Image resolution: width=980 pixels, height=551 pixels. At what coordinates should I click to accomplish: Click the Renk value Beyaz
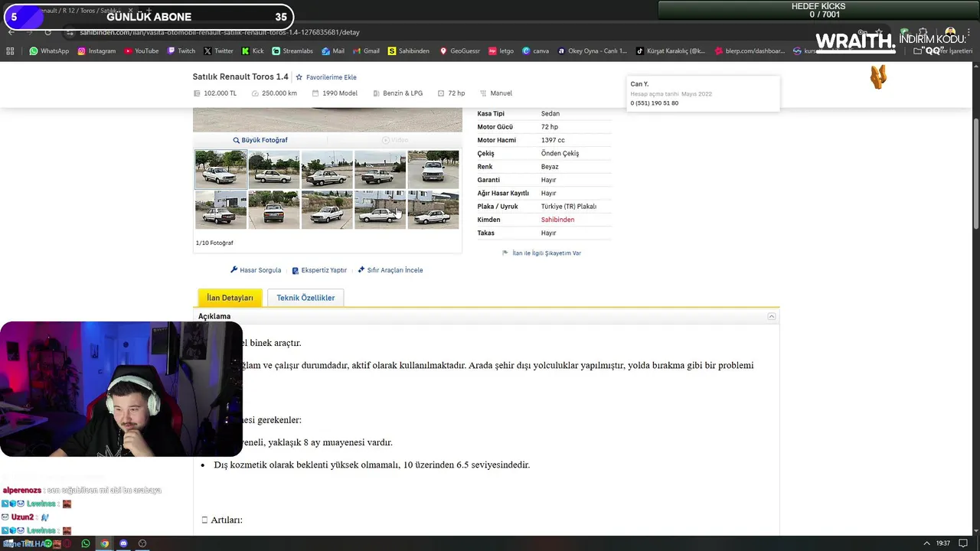550,167
